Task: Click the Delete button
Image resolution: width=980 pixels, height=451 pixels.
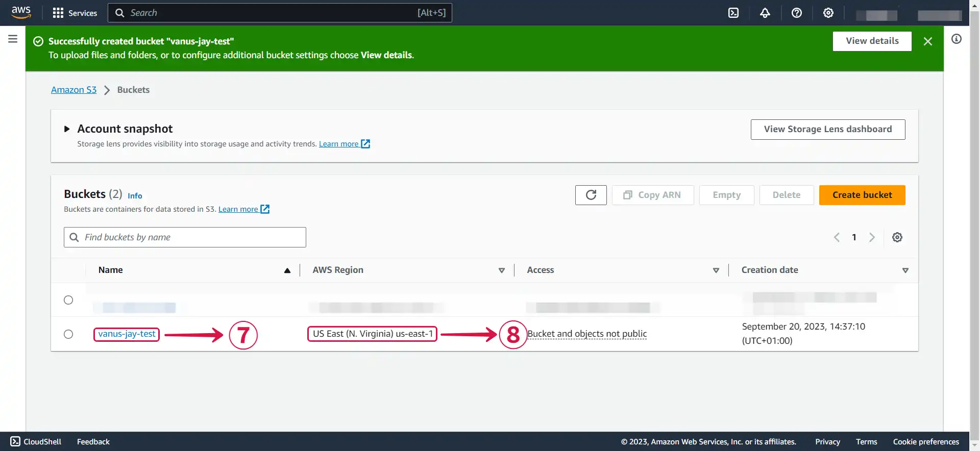Action: point(787,195)
